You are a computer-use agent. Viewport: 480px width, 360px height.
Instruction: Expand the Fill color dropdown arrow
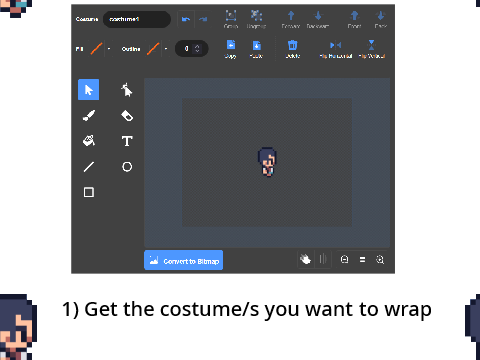(109, 49)
